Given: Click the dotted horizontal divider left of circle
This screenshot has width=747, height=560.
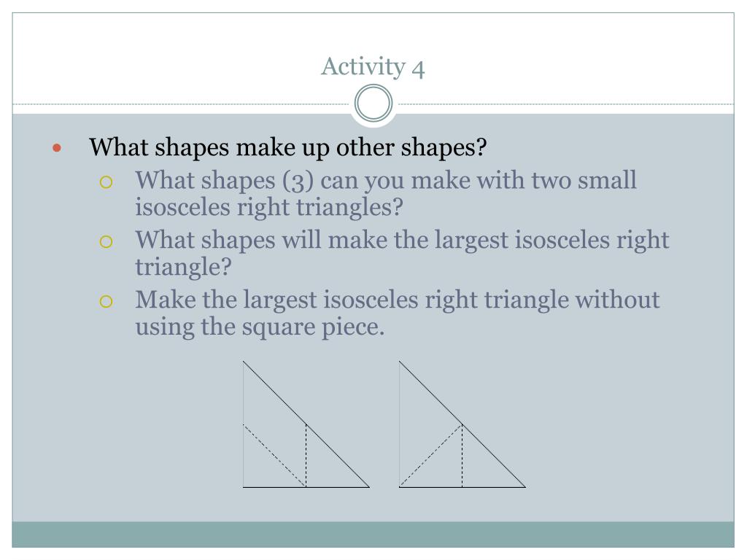Looking at the screenshot, I should point(181,104).
